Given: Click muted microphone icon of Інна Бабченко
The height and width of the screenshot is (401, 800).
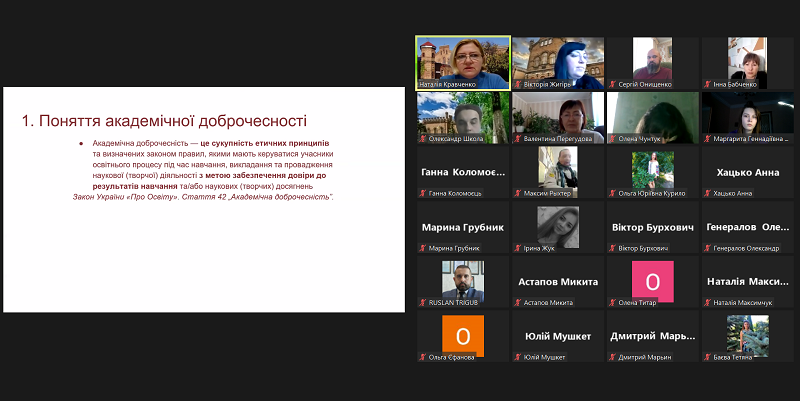Looking at the screenshot, I should 707,85.
